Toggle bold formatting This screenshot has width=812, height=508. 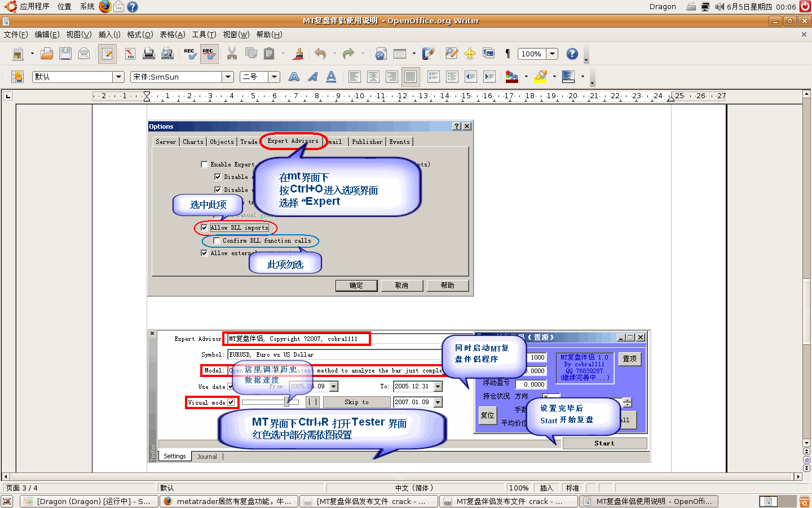point(294,77)
